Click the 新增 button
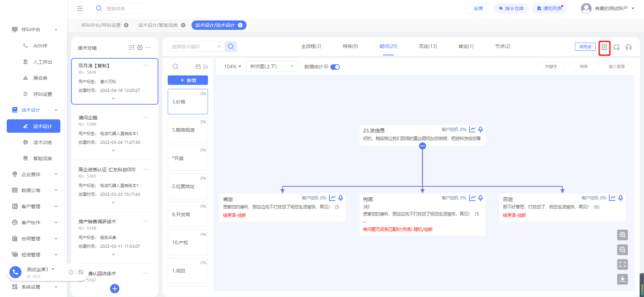The image size is (644, 297). pos(188,80)
